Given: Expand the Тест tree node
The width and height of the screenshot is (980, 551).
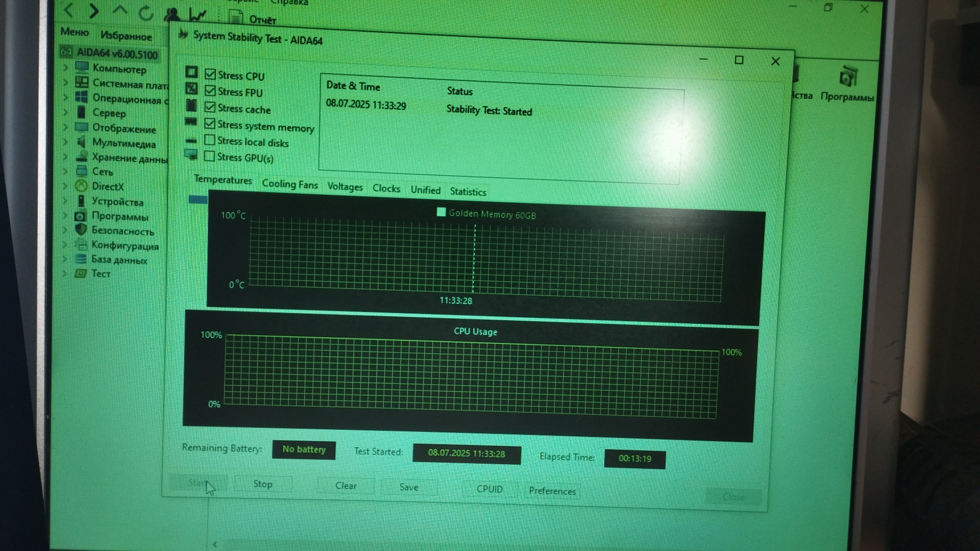Looking at the screenshot, I should [x=65, y=273].
